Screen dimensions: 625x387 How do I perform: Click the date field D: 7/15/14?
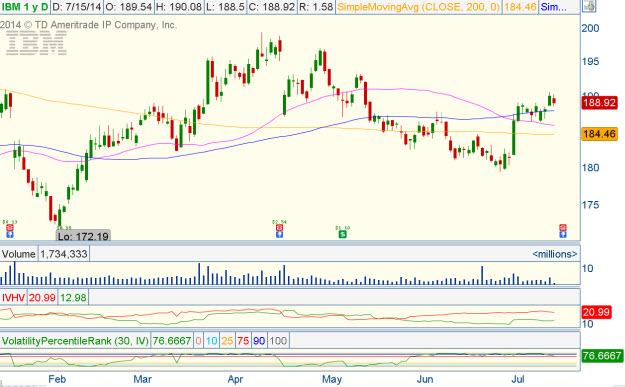click(77, 7)
